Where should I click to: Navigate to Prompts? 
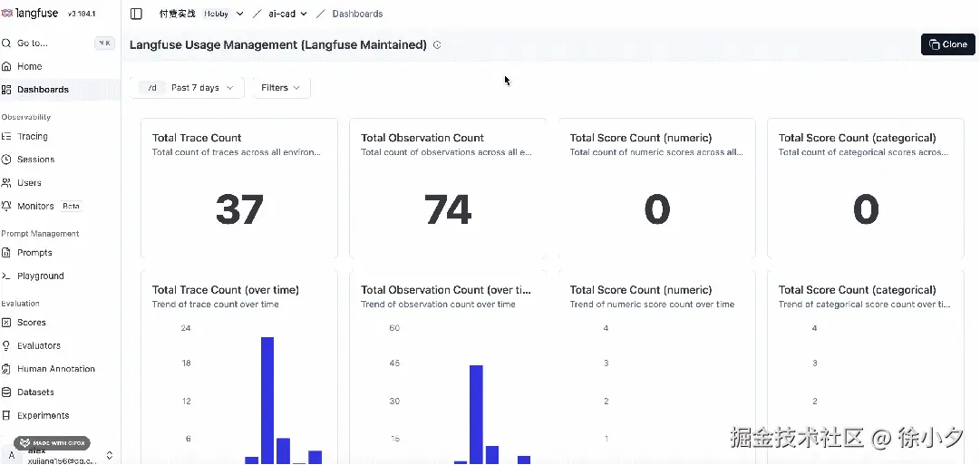(x=34, y=253)
